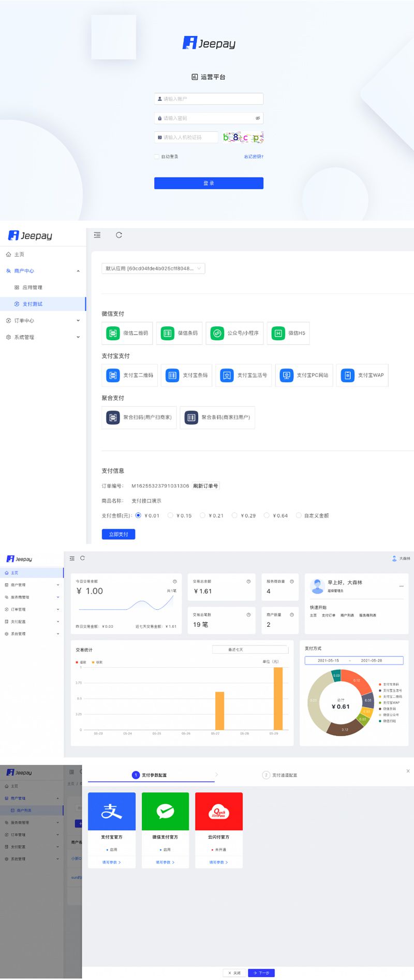Click the refresh icon in the payment test header
The height and width of the screenshot is (980, 414).
pyautogui.click(x=119, y=235)
